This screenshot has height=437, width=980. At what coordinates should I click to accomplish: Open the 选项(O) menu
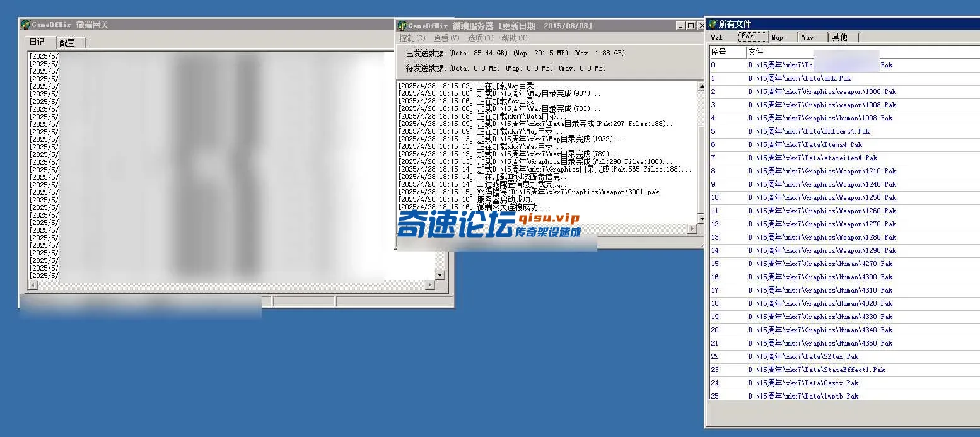point(481,38)
